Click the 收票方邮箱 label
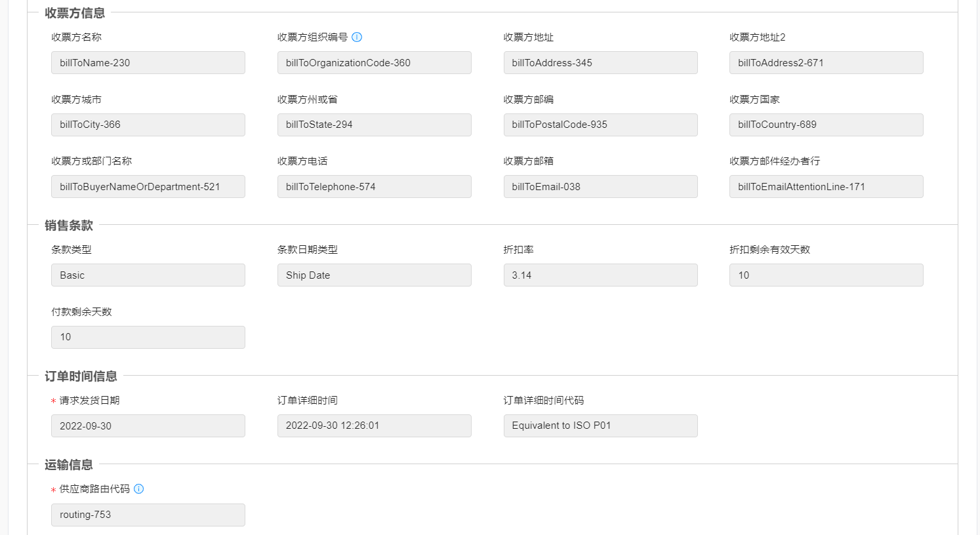Viewport: 980px width, 535px height. (x=529, y=161)
